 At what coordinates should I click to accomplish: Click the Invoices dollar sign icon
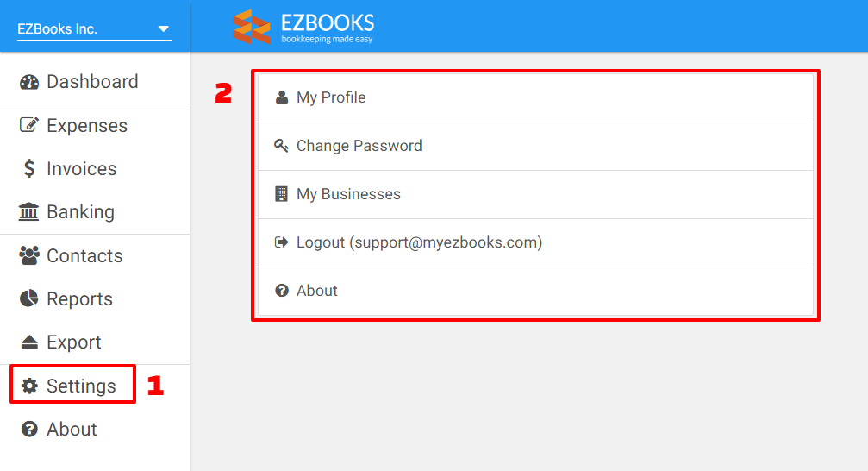pyautogui.click(x=29, y=168)
